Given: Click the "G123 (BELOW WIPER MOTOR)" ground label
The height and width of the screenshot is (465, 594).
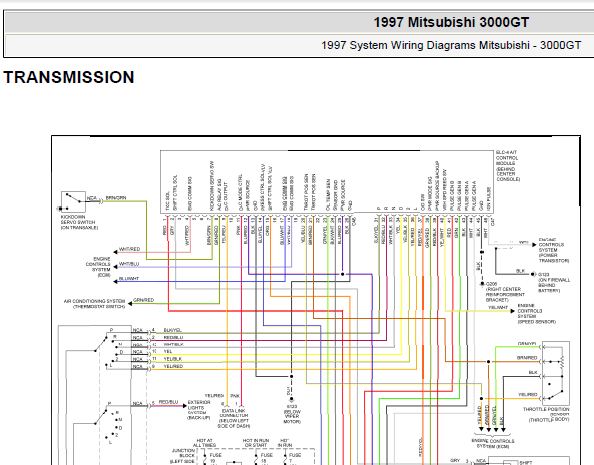Looking at the screenshot, I should pos(292,414).
